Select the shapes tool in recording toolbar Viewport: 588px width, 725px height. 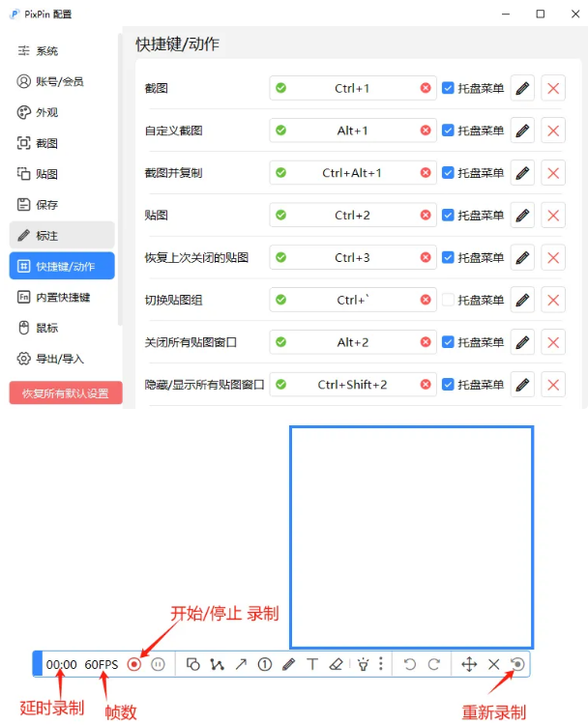[192, 664]
